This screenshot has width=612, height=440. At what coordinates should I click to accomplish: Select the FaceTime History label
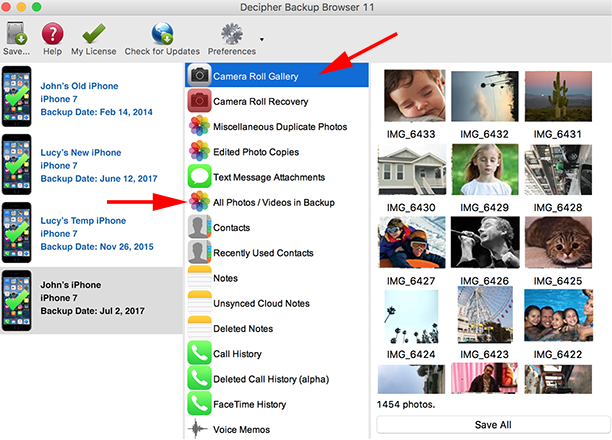[249, 404]
